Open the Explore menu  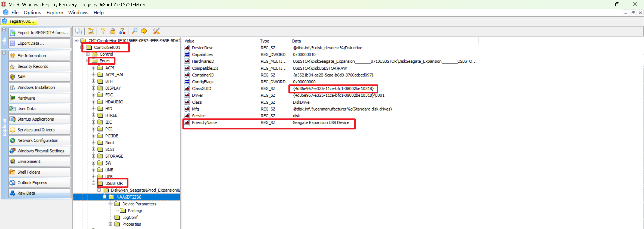click(54, 12)
